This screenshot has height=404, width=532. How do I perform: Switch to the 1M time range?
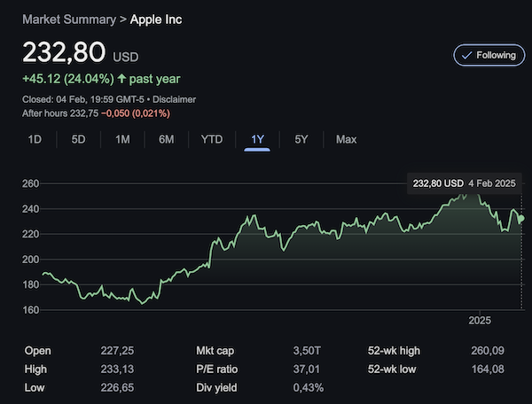coord(122,139)
